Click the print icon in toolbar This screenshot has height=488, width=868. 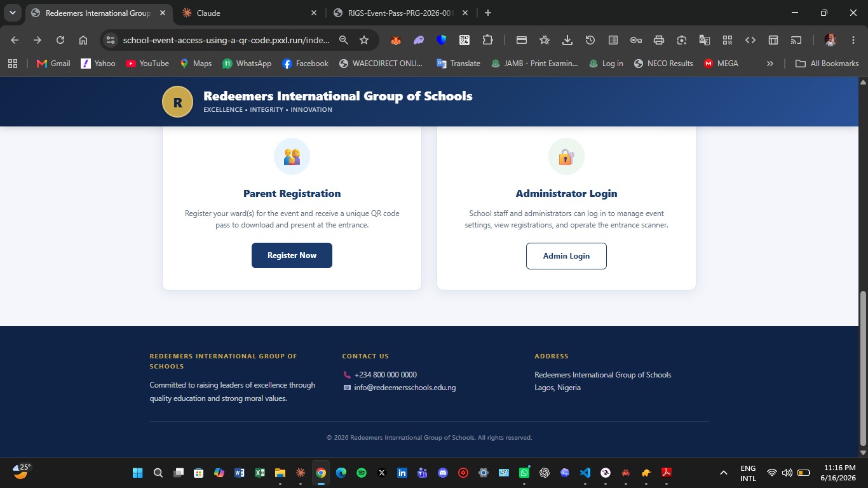click(x=659, y=40)
